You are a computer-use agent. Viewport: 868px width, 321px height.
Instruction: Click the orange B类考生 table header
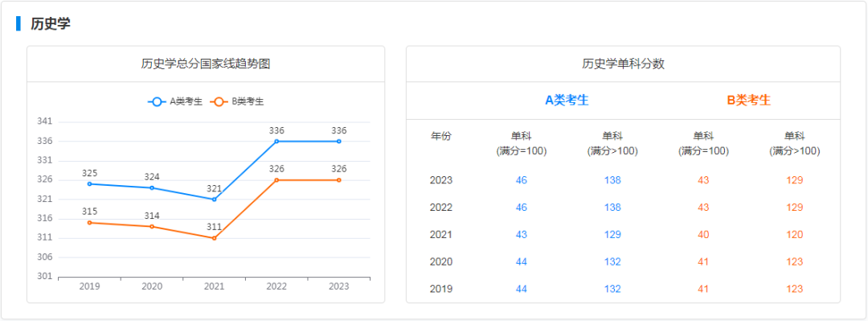(x=749, y=101)
